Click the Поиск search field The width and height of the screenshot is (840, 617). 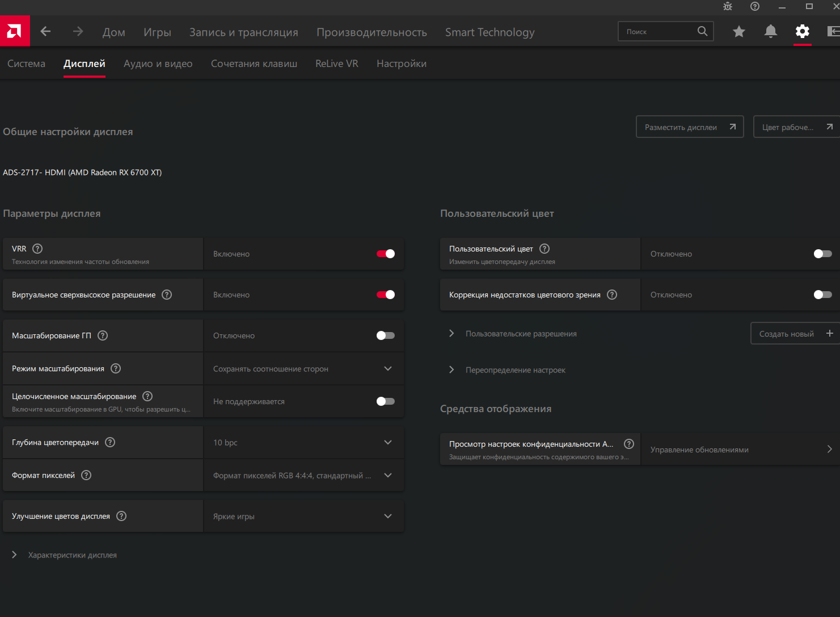tap(658, 32)
